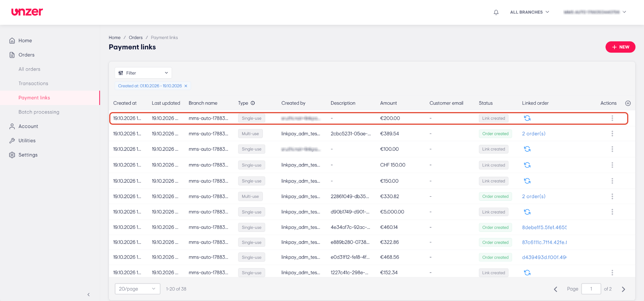
Task: Remove the Created at date filter chip
Action: tap(186, 86)
